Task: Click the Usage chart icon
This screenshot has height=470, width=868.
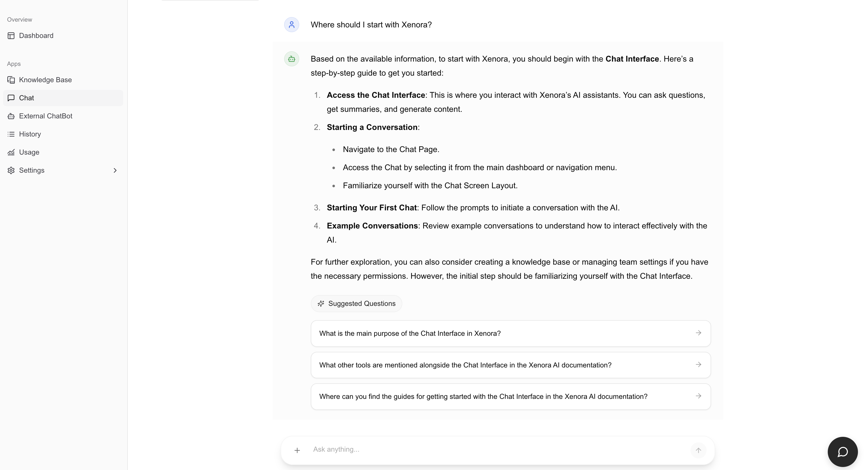Action: click(x=12, y=152)
